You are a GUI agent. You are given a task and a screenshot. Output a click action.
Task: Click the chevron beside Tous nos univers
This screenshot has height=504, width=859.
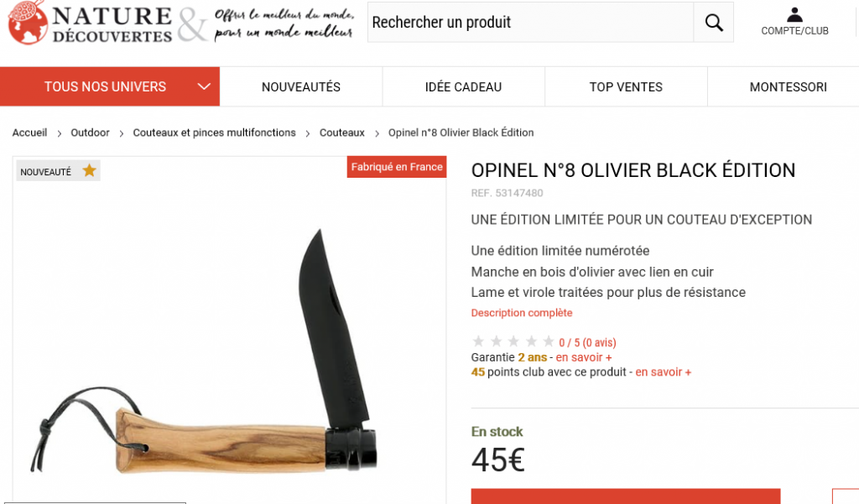(204, 86)
